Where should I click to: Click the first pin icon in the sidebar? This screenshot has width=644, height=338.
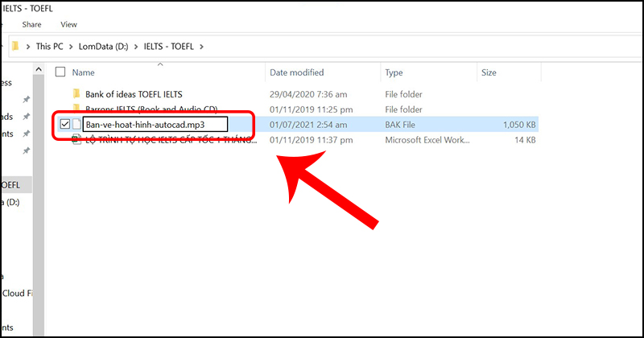tap(27, 99)
